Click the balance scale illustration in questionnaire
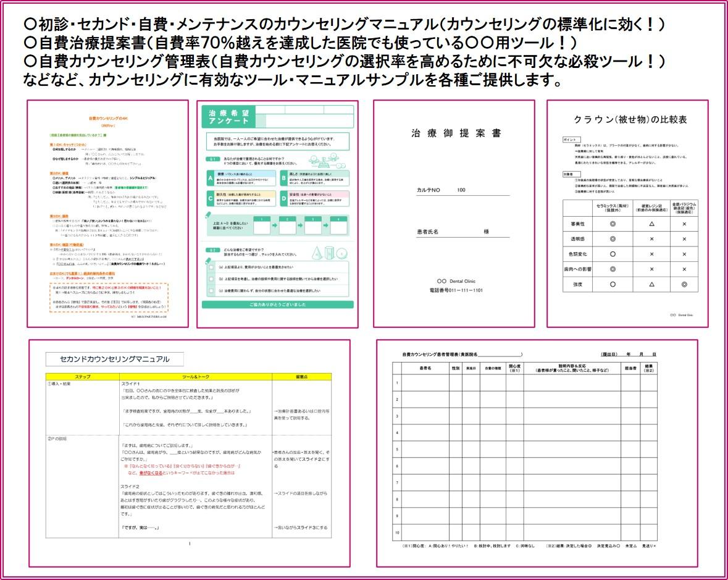The image size is (728, 580). coord(327,161)
